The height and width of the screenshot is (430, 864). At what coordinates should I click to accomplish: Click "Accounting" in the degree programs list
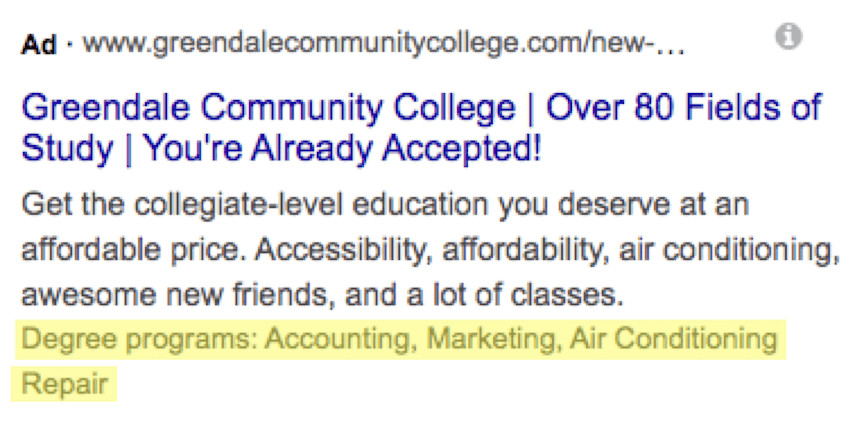337,339
